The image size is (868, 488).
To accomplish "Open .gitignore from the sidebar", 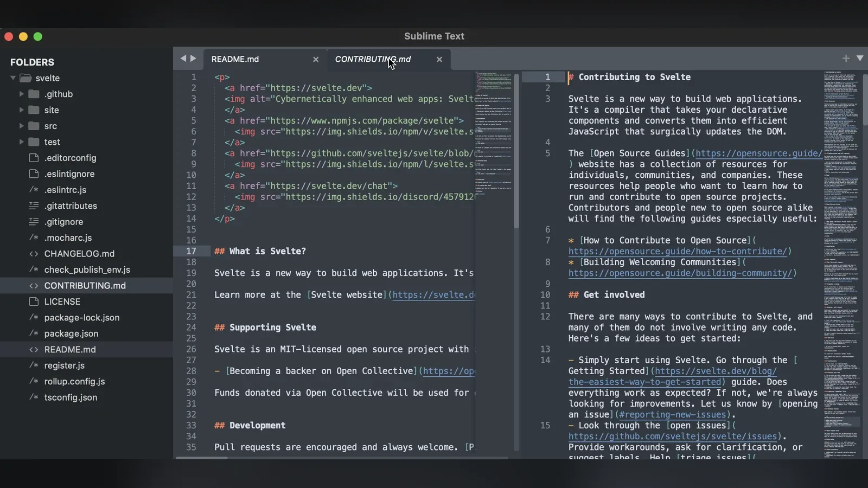I will tap(63, 222).
